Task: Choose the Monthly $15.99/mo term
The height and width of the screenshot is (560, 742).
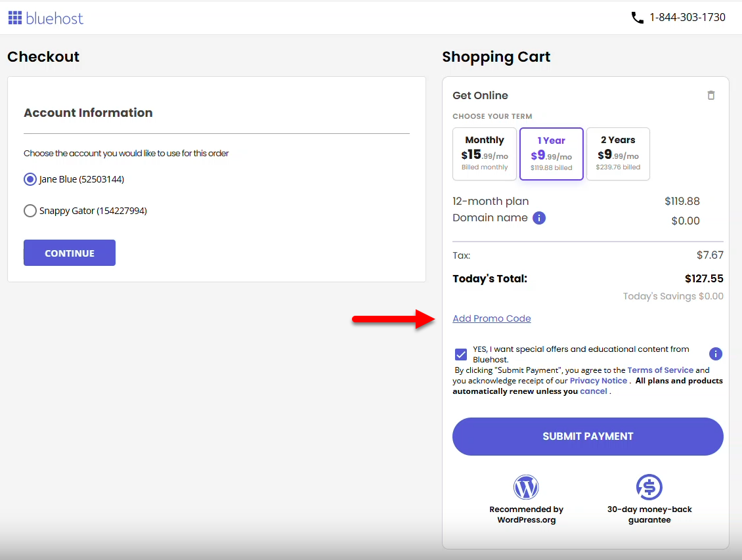Action: [x=484, y=154]
